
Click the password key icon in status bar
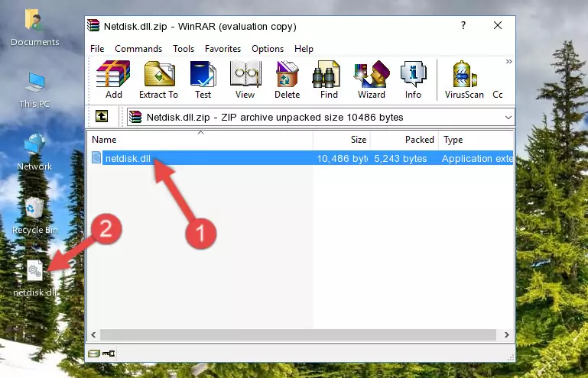(x=109, y=354)
